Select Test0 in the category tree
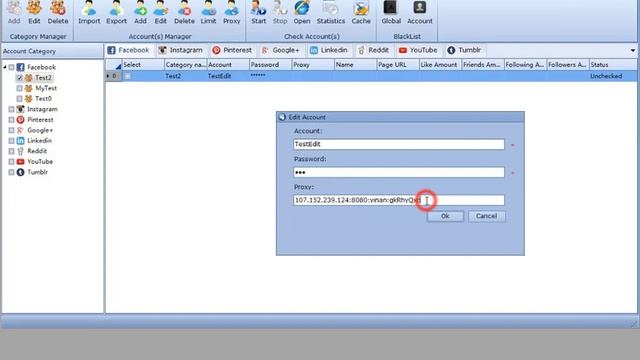Viewport: 640px width, 360px height. click(43, 99)
